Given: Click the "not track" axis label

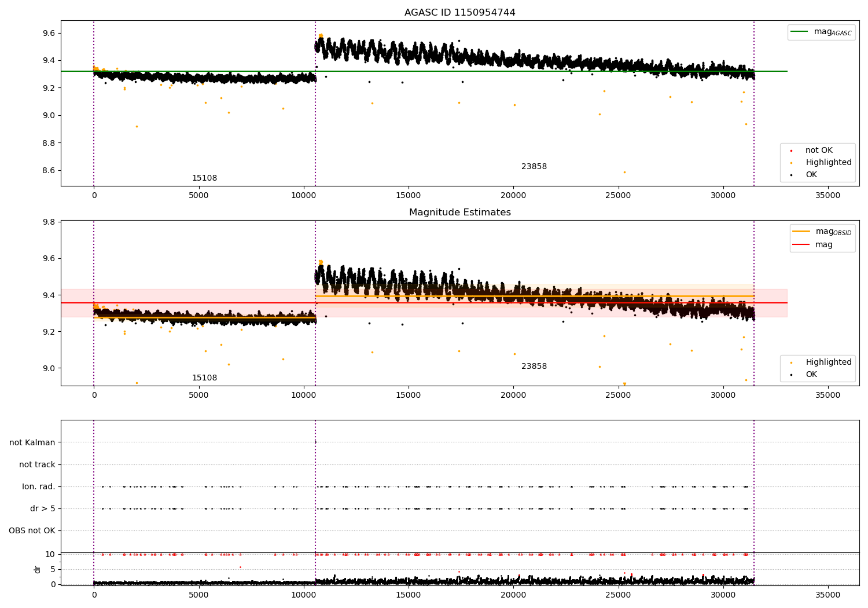Looking at the screenshot, I should pos(37,465).
